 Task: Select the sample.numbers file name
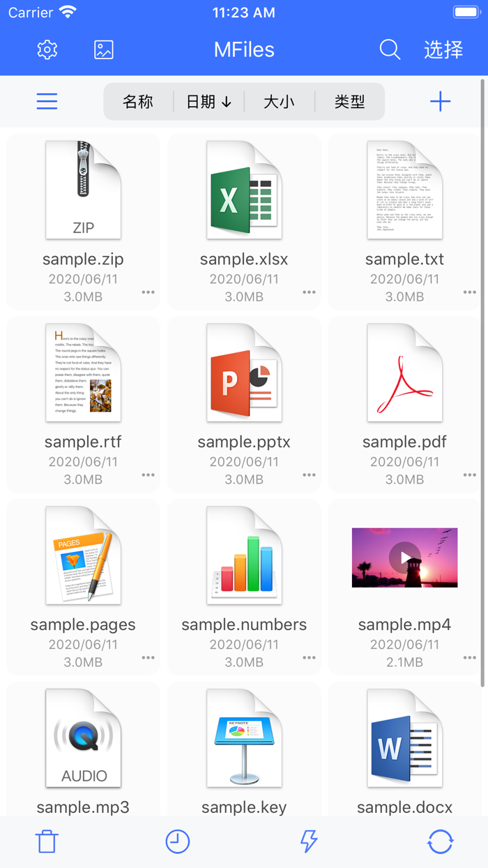point(244,625)
